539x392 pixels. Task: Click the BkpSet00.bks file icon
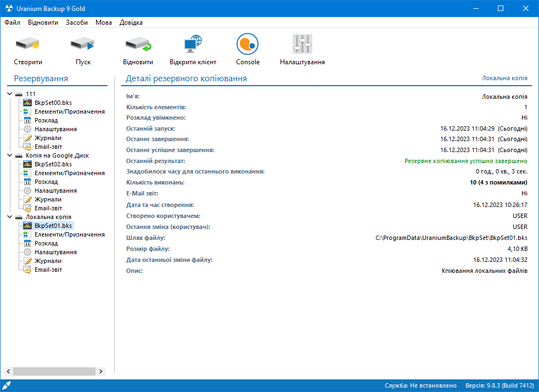tap(27, 103)
